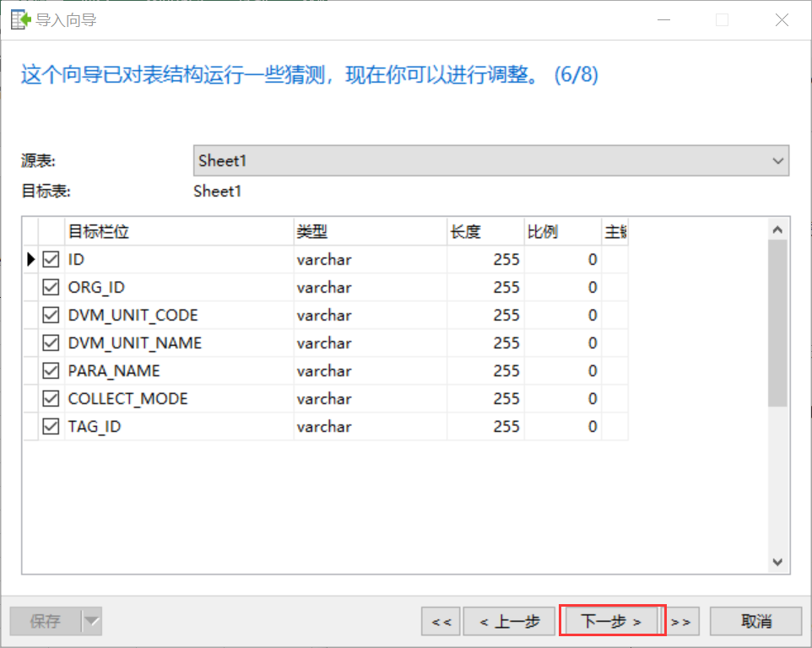This screenshot has width=812, height=648.
Task: Click the row indicator arrow of ID
Action: pos(31,259)
